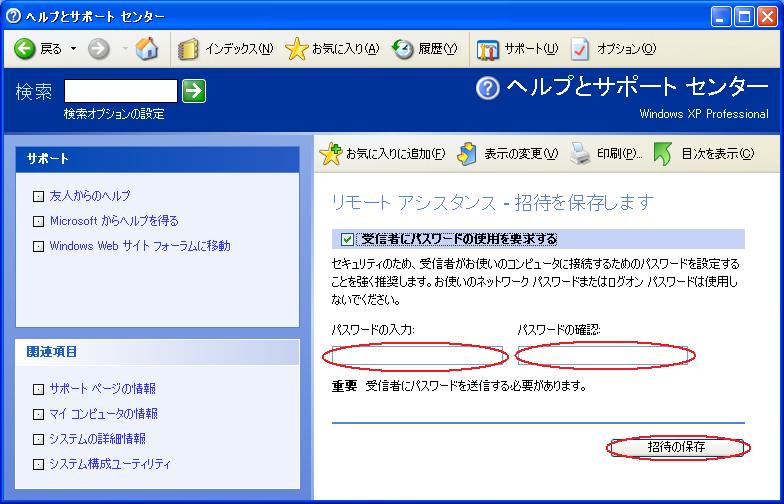
Task: Open the 友人からのヘルプ link
Action: [x=90, y=196]
